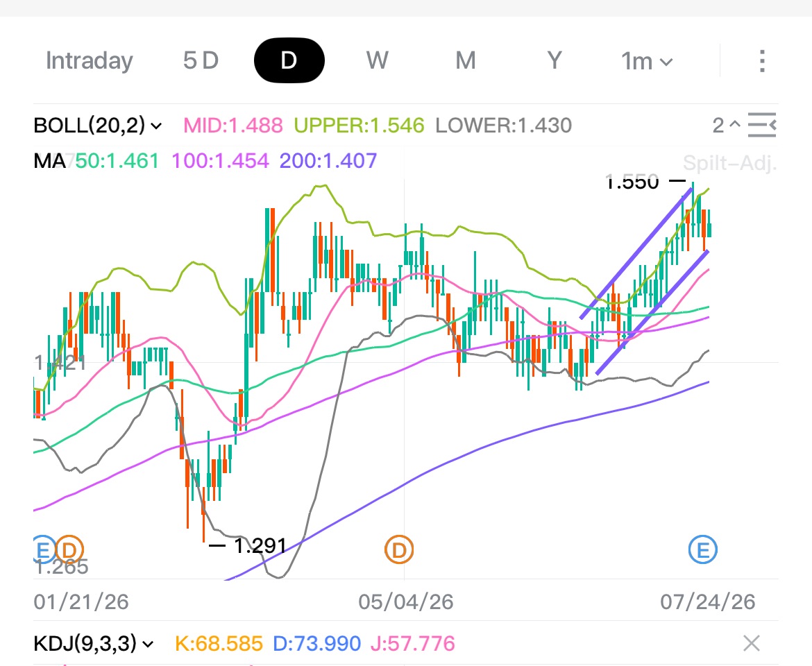Toggle the Split-Adj. price adjustment label
The height and width of the screenshot is (666, 812).
pyautogui.click(x=729, y=163)
